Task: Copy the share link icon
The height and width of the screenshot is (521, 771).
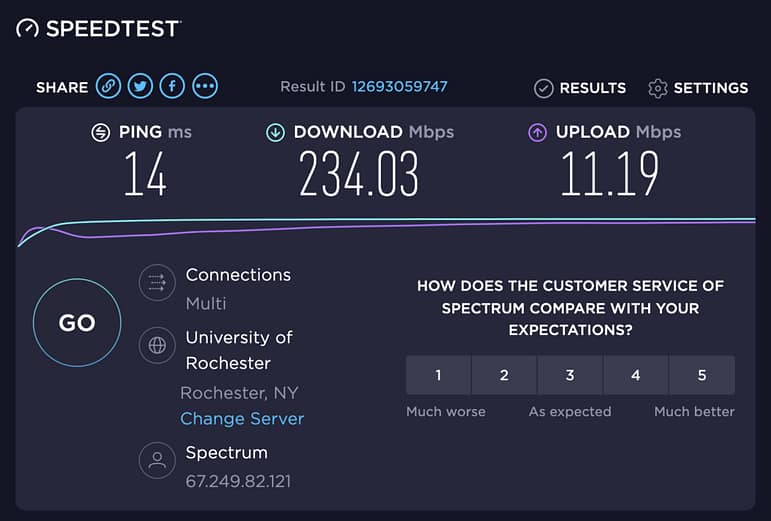Action: [108, 87]
